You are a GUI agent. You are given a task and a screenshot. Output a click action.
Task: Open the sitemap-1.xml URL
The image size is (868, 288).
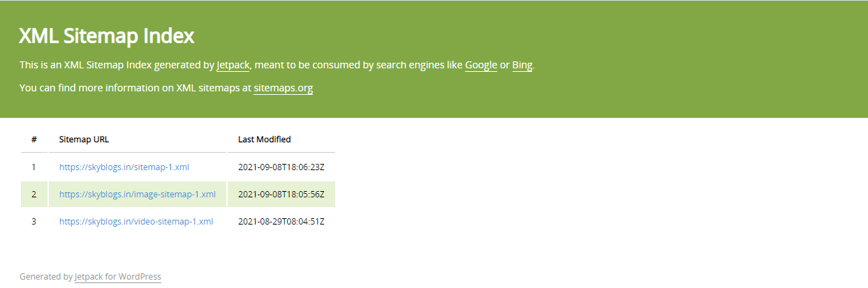pos(124,167)
